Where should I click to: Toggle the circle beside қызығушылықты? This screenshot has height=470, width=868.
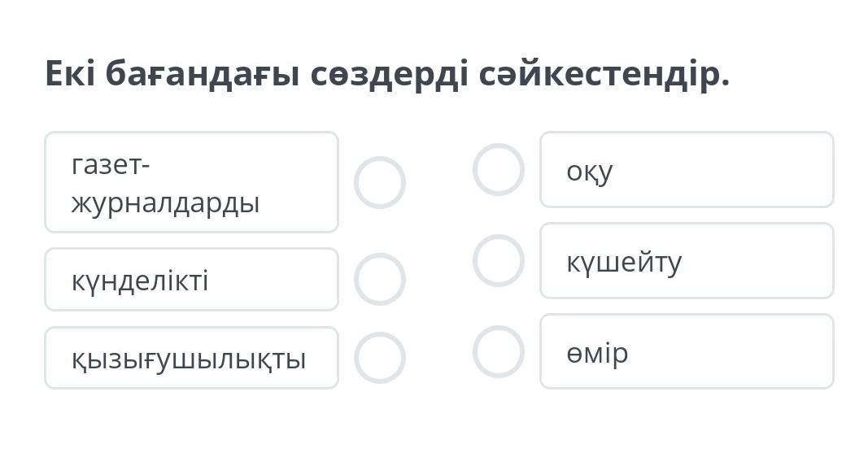point(379,358)
